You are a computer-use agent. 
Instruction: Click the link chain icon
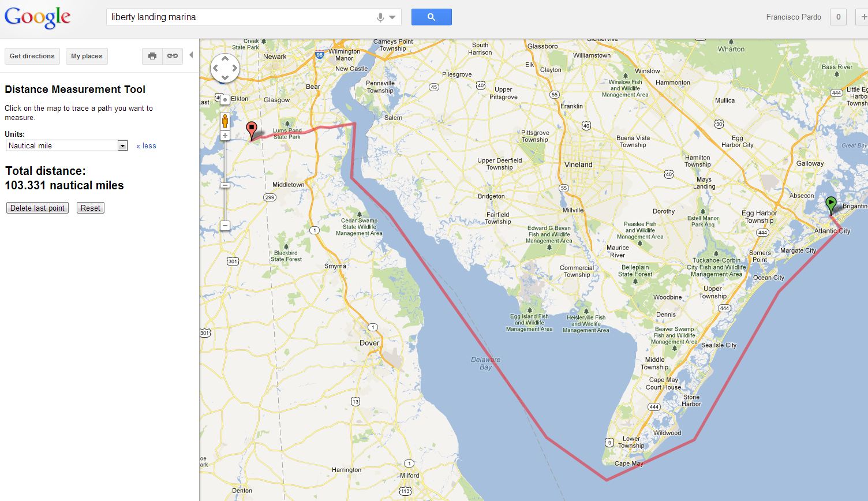click(173, 56)
